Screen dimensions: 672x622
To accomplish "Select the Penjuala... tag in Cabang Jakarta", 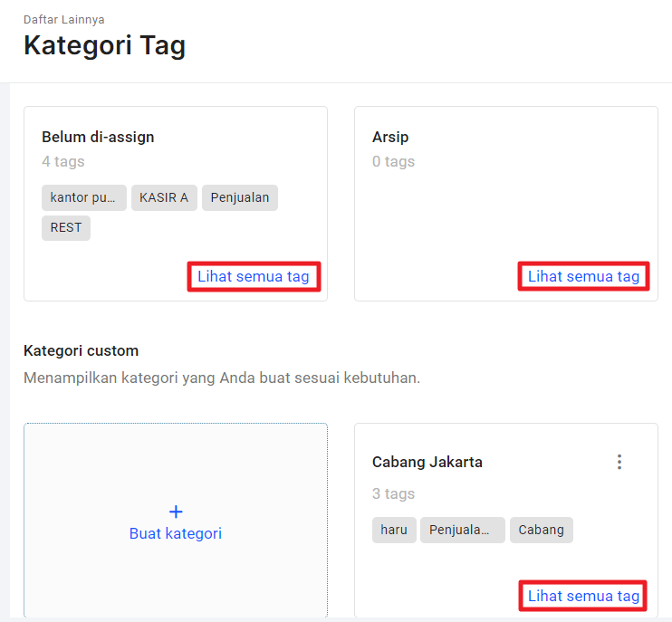I will tap(463, 531).
